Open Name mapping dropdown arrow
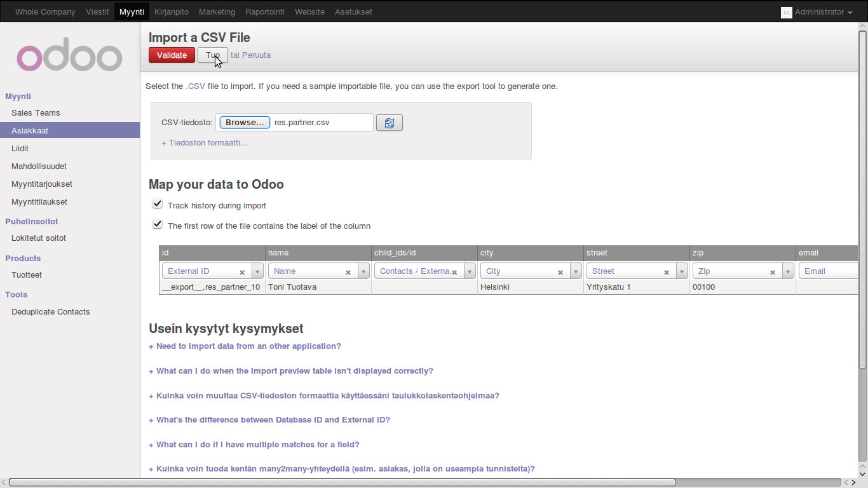868x488 pixels. 363,271
